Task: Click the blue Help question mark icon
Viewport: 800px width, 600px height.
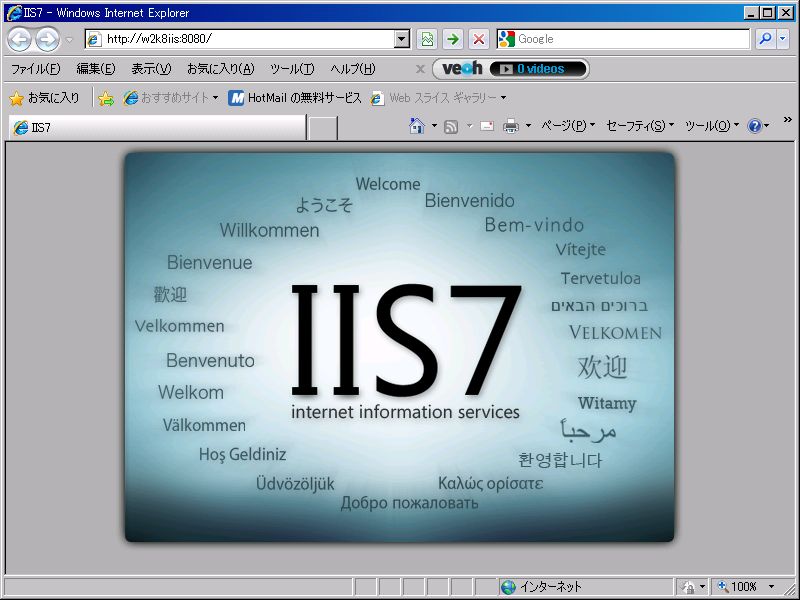Action: (x=755, y=126)
